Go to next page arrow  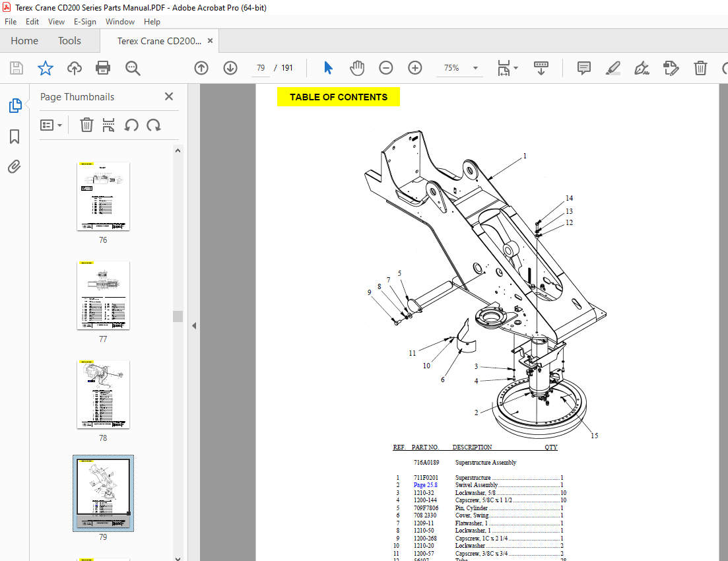(230, 68)
